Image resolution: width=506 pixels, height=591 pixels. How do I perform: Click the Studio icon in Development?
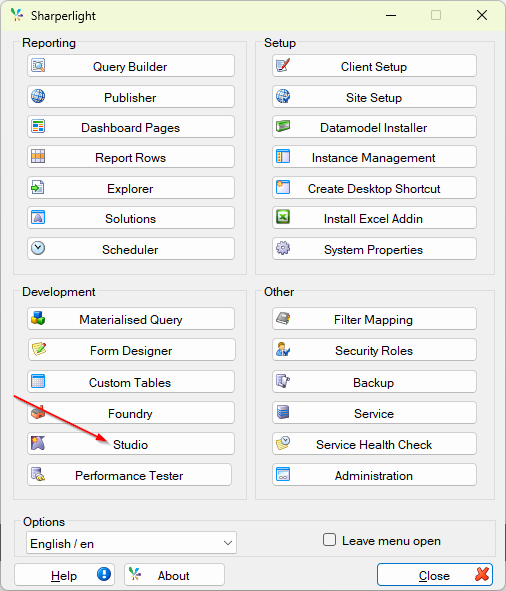38,443
